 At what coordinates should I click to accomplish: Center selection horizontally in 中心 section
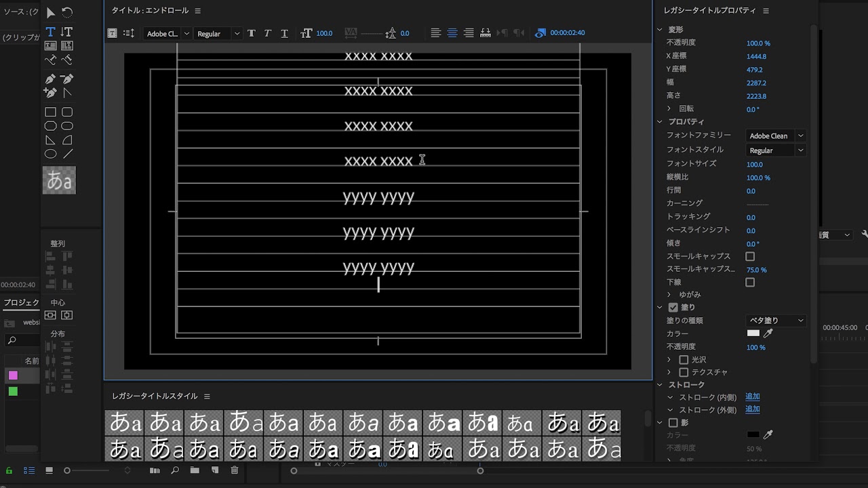pos(66,315)
